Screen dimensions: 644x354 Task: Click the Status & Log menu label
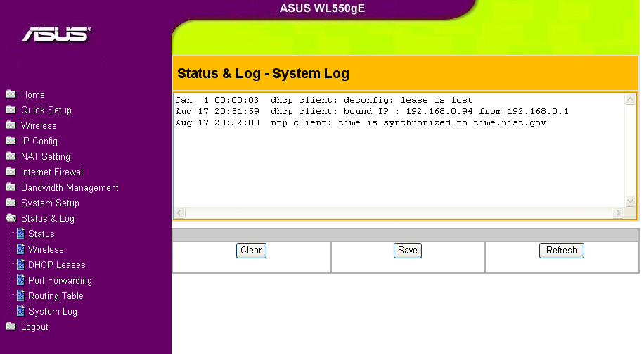(x=48, y=218)
